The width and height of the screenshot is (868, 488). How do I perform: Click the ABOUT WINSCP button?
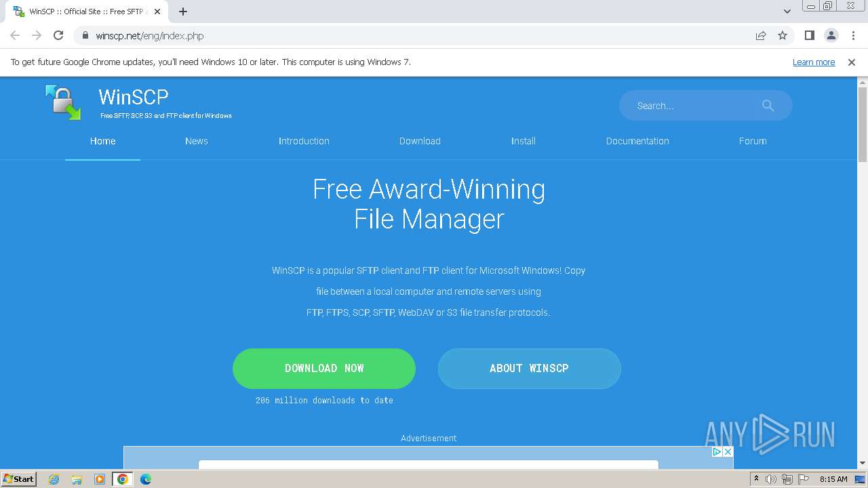[530, 369]
